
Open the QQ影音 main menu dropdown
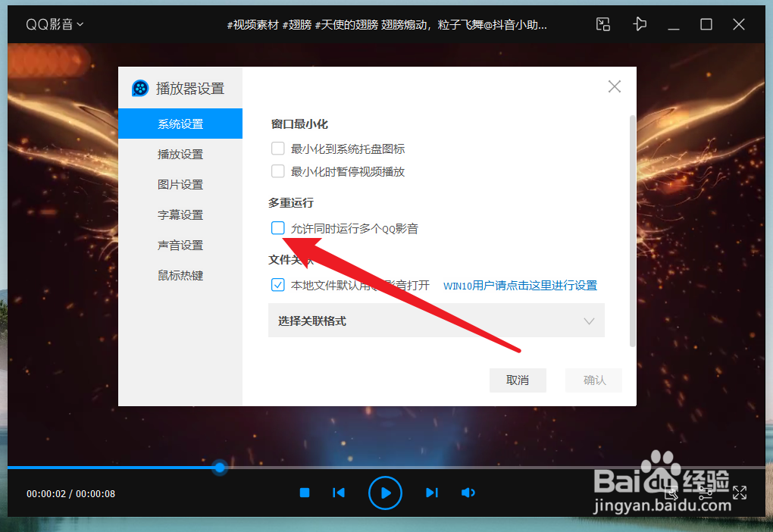55,24
